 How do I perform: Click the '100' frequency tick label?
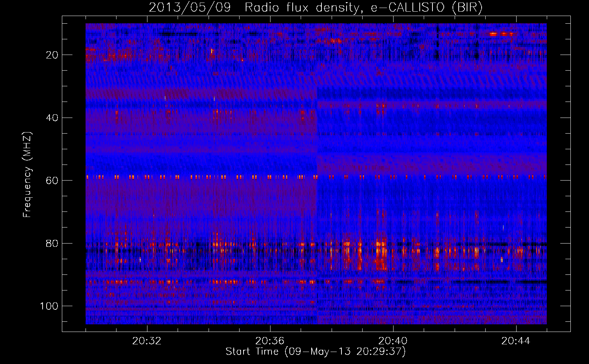click(49, 306)
